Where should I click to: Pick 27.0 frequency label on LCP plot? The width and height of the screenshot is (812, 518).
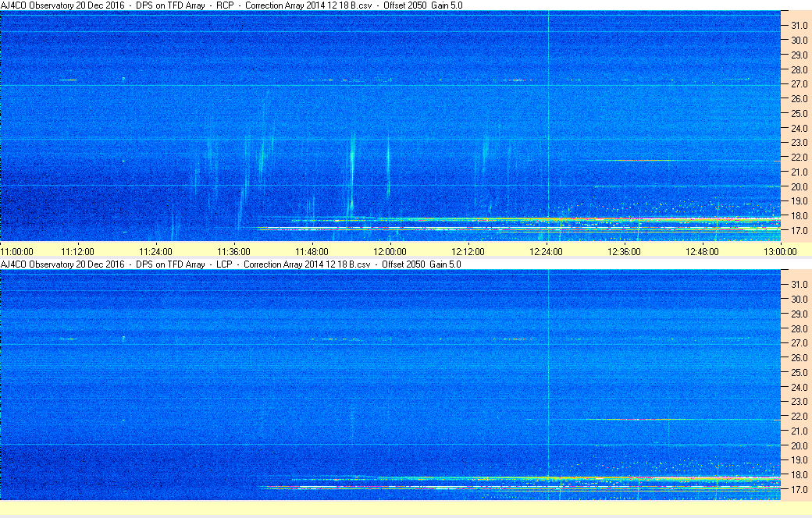799,343
